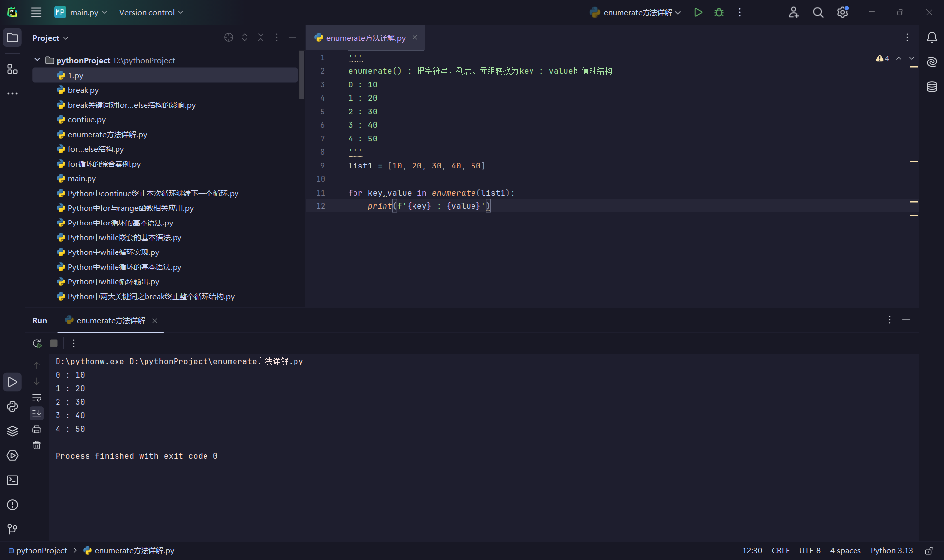Image resolution: width=944 pixels, height=560 pixels.
Task: Open the Version control dropdown
Action: coord(151,12)
